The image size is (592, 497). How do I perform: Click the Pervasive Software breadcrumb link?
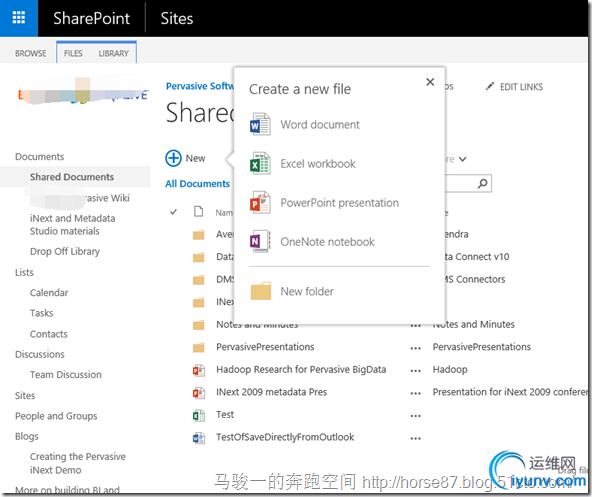coord(200,86)
